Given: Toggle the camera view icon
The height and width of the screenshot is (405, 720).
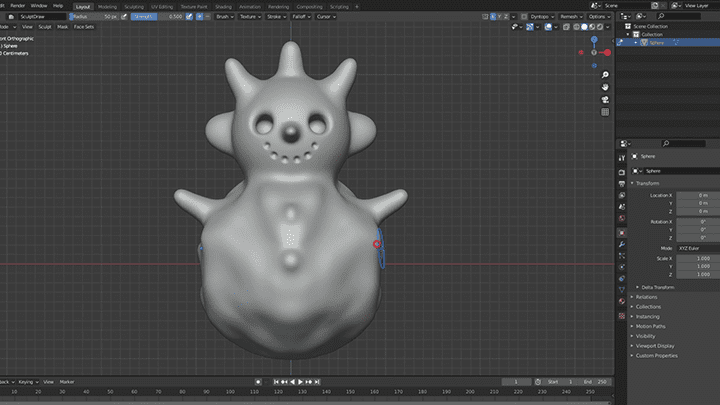Looking at the screenshot, I should [605, 100].
